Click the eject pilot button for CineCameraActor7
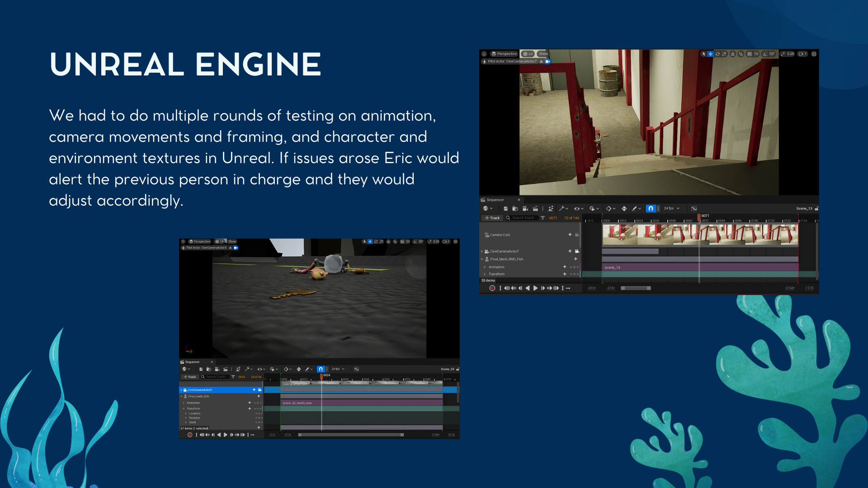868x488 pixels. click(541, 61)
